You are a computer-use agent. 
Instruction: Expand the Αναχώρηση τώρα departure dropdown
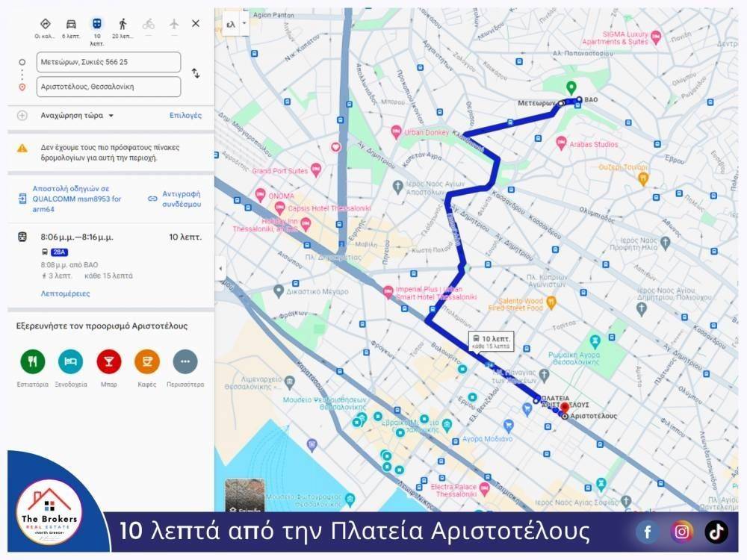pos(77,116)
